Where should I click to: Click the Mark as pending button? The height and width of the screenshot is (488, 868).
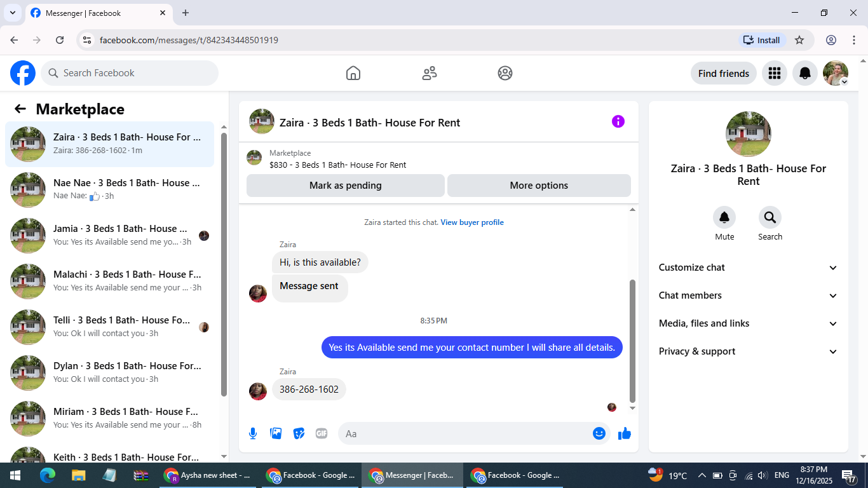(346, 186)
